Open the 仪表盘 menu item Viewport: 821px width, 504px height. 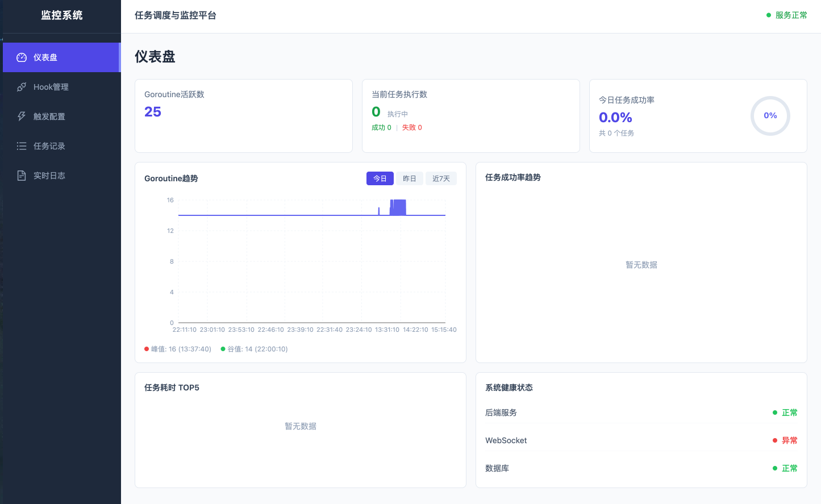pyautogui.click(x=61, y=57)
